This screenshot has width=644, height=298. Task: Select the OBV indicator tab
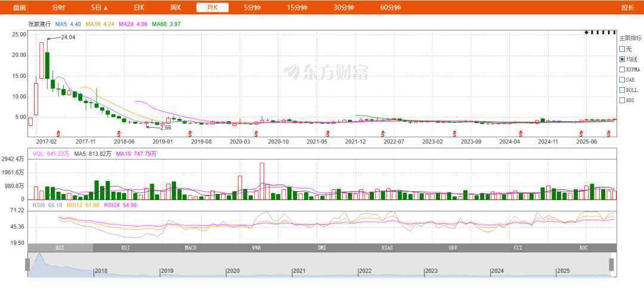tap(453, 247)
